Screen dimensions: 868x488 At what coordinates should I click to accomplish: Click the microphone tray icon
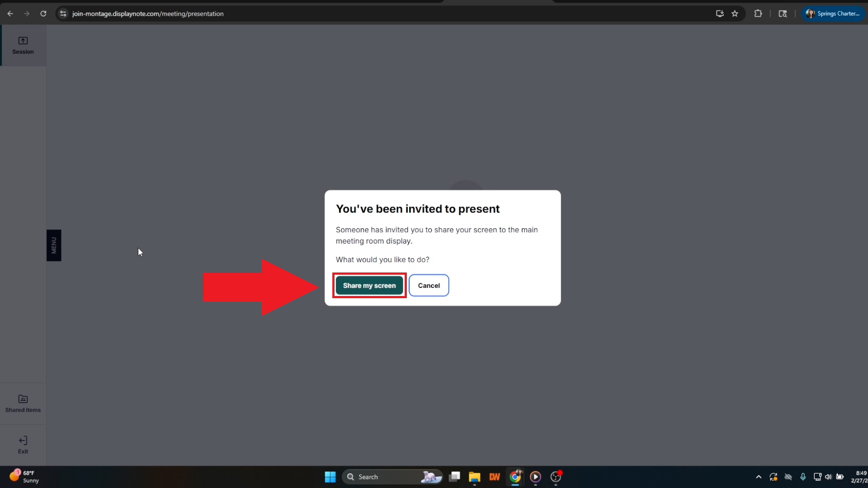pyautogui.click(x=803, y=477)
